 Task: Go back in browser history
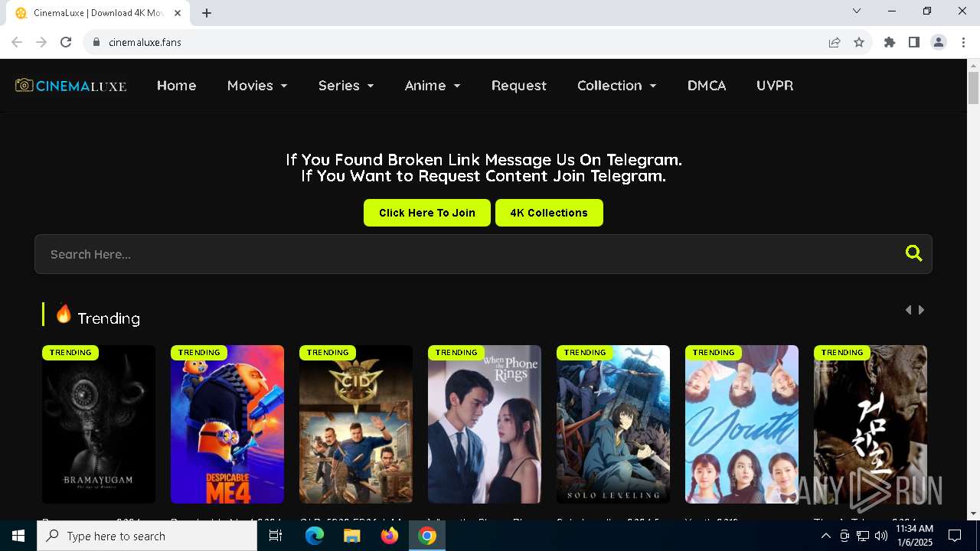[x=17, y=42]
